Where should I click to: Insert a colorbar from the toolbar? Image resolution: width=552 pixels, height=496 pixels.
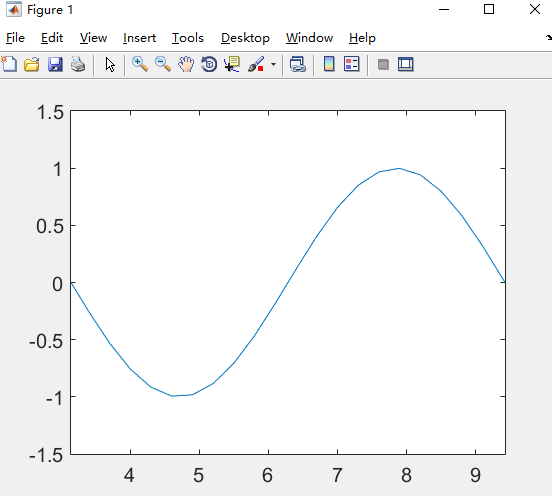(x=329, y=64)
